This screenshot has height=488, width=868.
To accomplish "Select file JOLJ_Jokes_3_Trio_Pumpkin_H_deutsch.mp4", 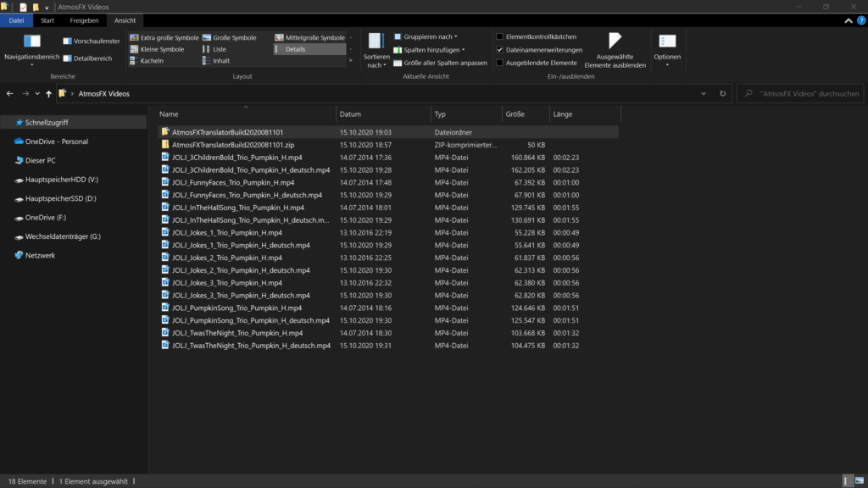I will click(x=241, y=295).
